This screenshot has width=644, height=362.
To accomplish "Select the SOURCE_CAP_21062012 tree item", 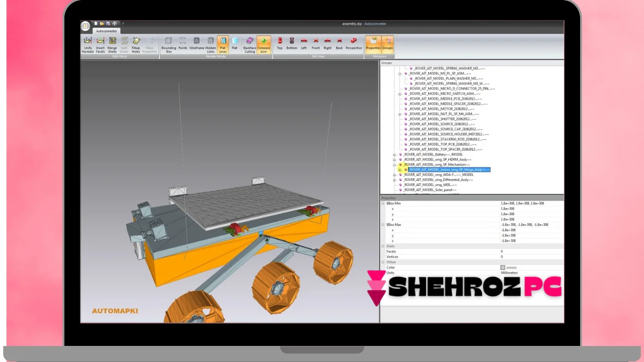I will click(x=446, y=129).
